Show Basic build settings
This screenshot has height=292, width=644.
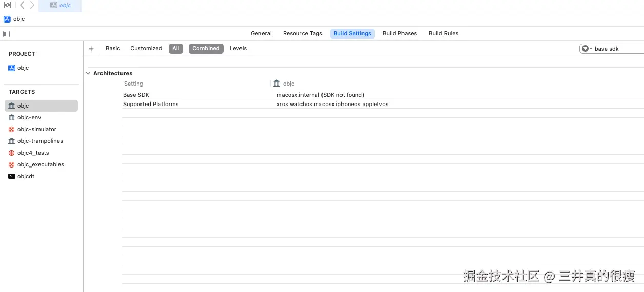coord(113,48)
